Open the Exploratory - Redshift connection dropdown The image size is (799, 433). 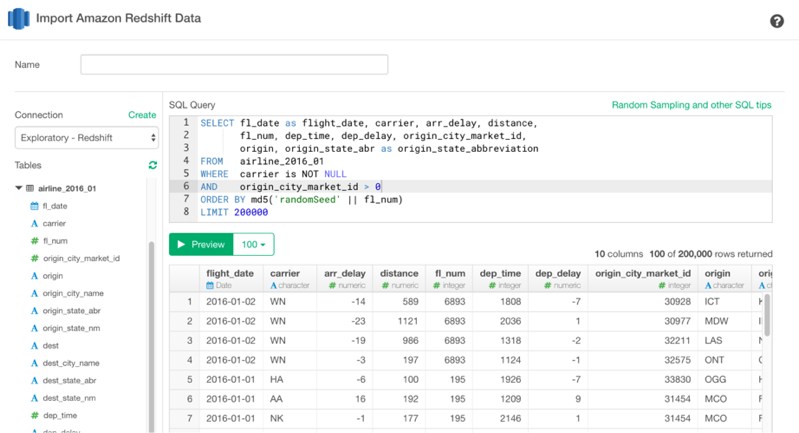click(x=86, y=137)
